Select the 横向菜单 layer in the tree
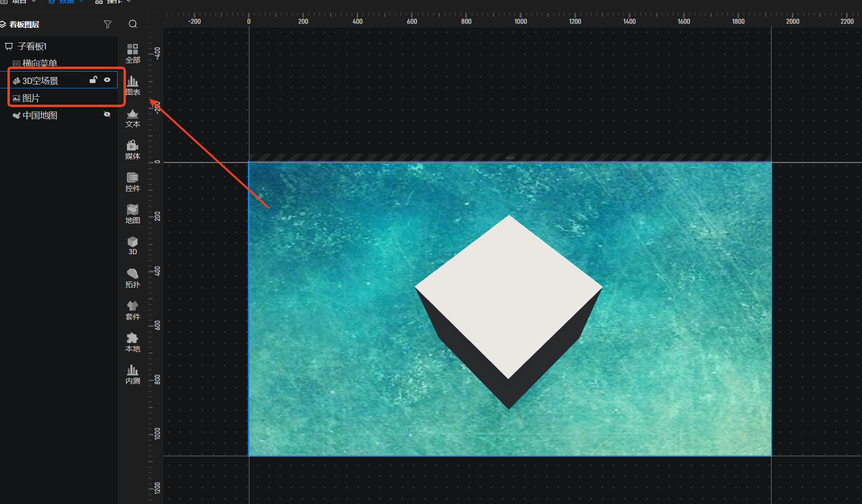Screen dimensions: 862x504 click(40, 63)
